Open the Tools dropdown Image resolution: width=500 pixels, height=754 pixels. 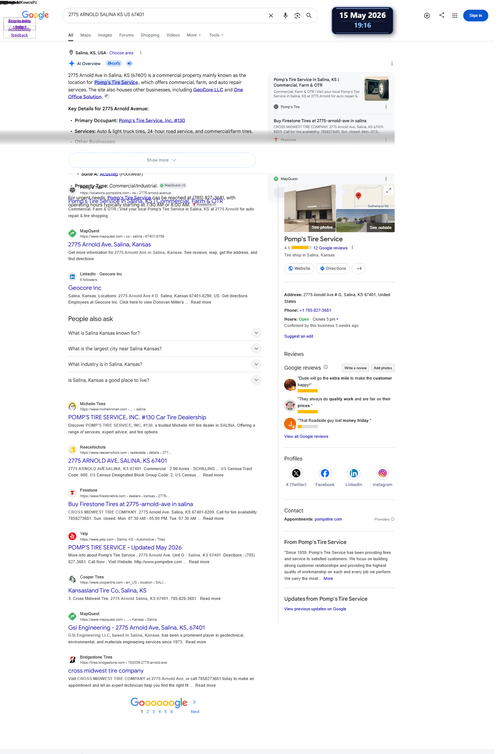pyautogui.click(x=216, y=35)
